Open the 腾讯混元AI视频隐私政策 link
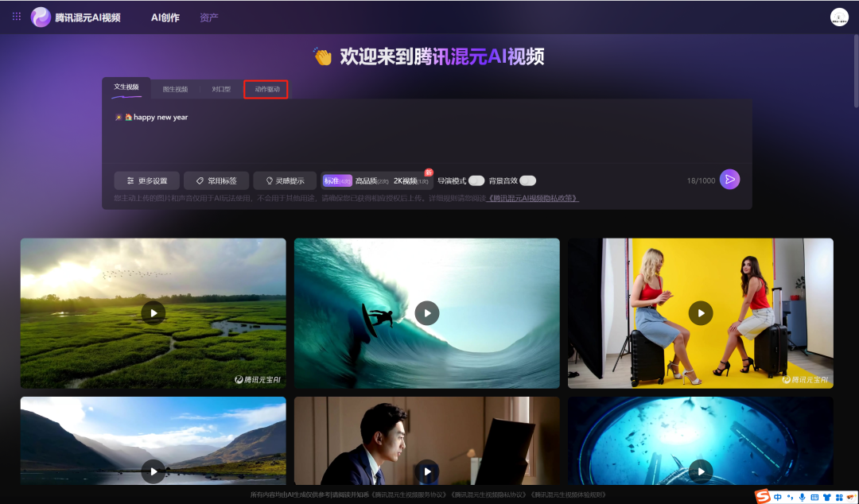Image resolution: width=859 pixels, height=504 pixels. click(x=533, y=198)
